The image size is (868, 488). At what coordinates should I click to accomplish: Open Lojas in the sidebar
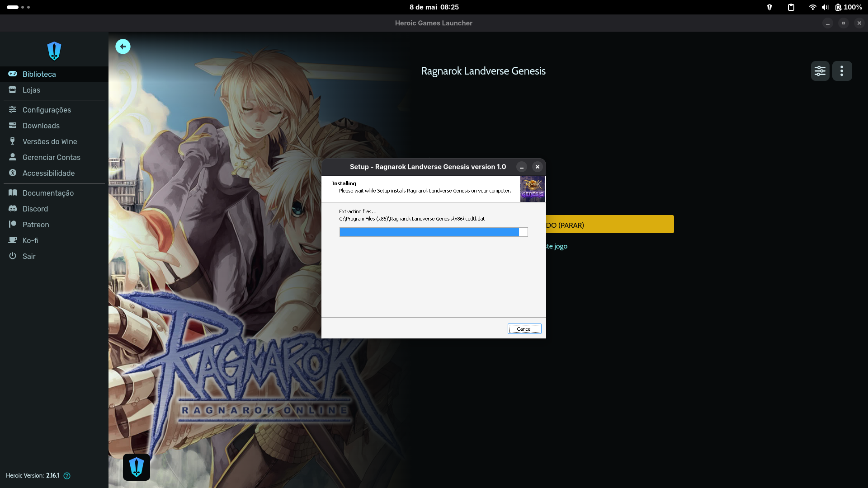pyautogui.click(x=54, y=90)
